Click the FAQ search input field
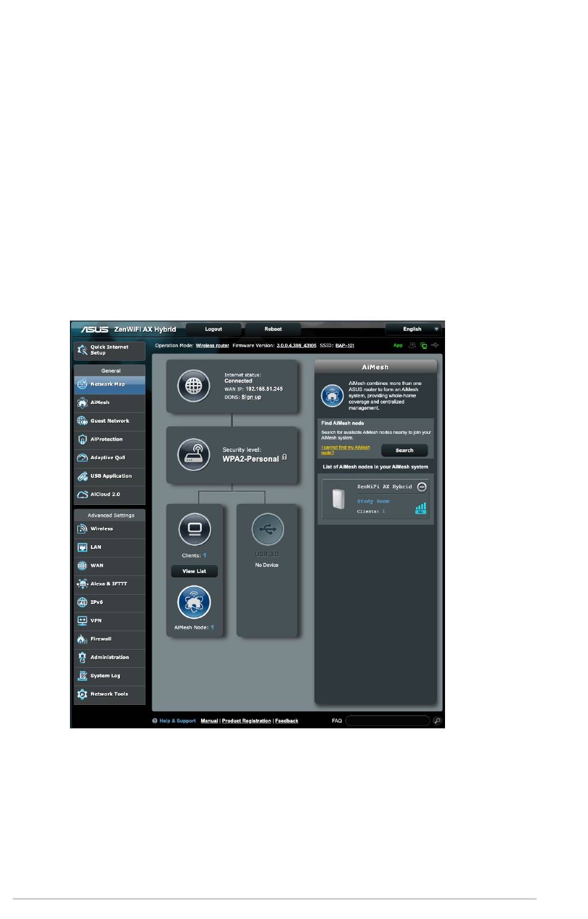 pyautogui.click(x=387, y=721)
